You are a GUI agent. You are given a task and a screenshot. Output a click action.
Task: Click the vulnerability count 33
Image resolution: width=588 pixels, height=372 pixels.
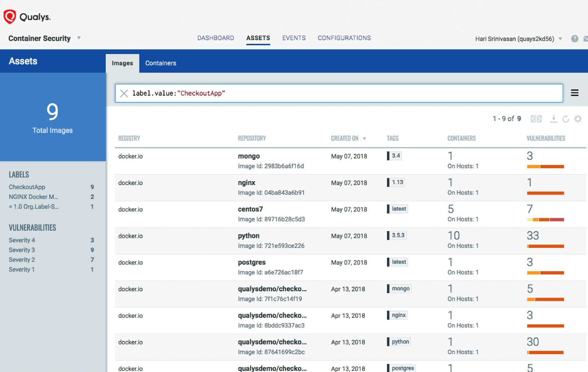(x=533, y=236)
